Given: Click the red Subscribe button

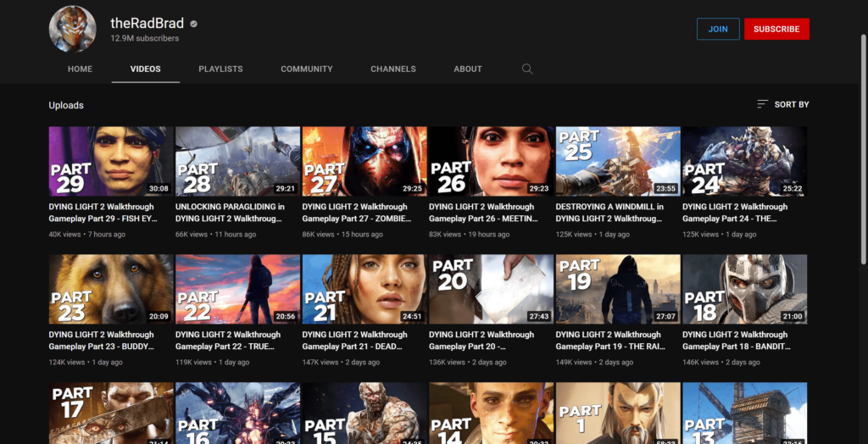Looking at the screenshot, I should pos(776,30).
